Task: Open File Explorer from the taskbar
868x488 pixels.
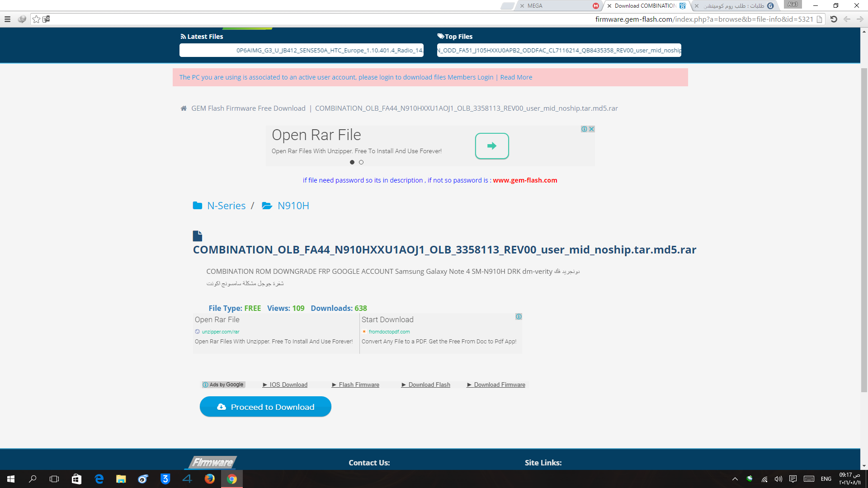Action: click(x=121, y=479)
